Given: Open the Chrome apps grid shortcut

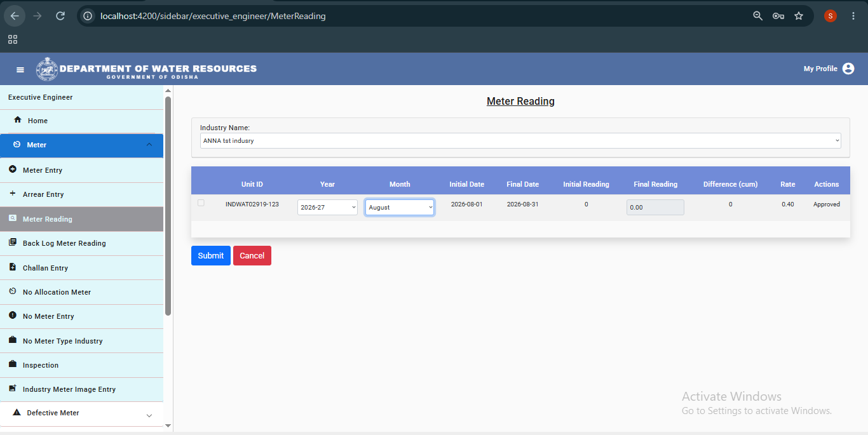Looking at the screenshot, I should [x=13, y=39].
